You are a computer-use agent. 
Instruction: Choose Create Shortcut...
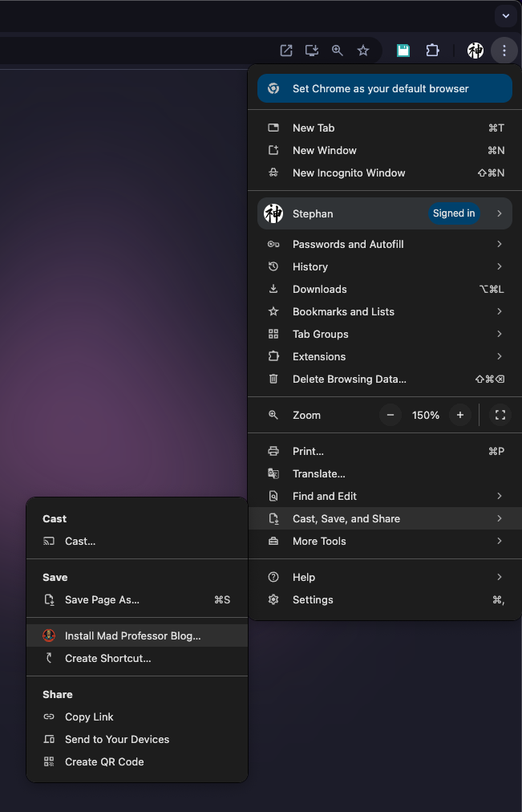pyautogui.click(x=137, y=658)
